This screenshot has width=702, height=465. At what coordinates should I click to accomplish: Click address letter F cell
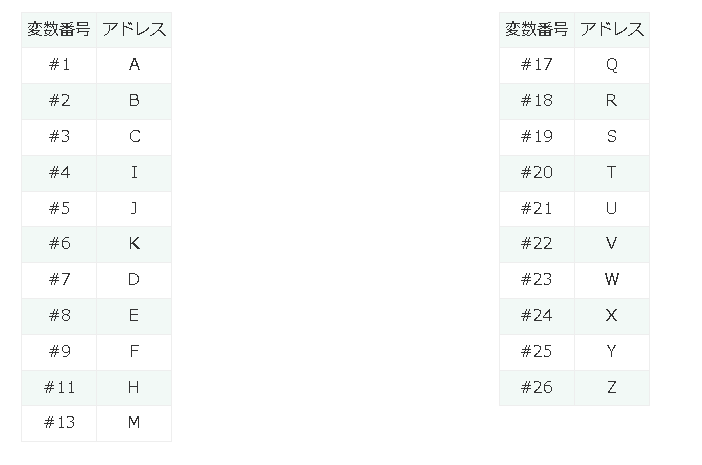pos(134,351)
